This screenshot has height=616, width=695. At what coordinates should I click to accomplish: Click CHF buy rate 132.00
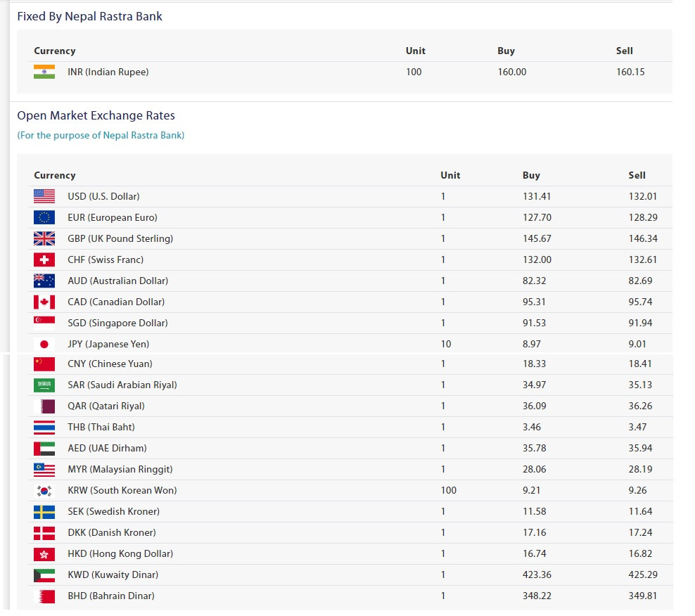(x=537, y=259)
